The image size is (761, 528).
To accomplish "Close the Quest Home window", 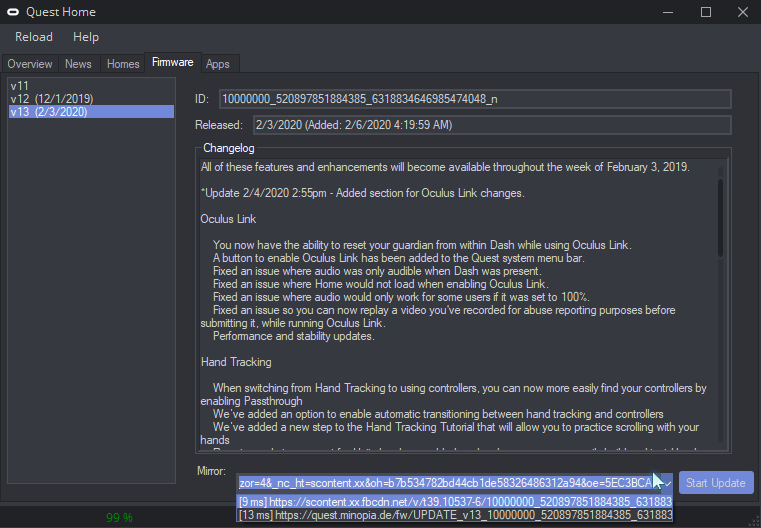I will (x=743, y=12).
